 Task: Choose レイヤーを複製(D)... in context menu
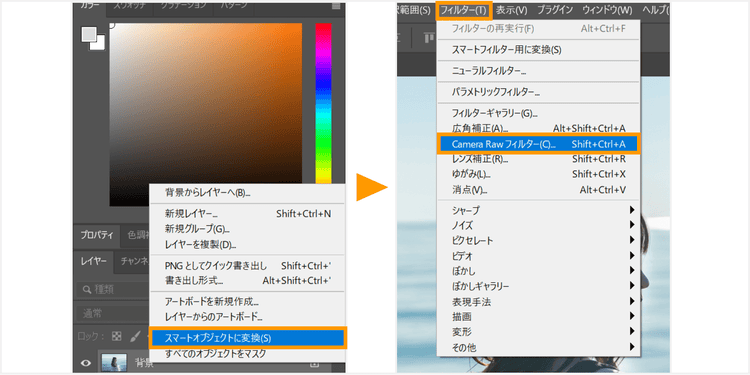point(247,244)
